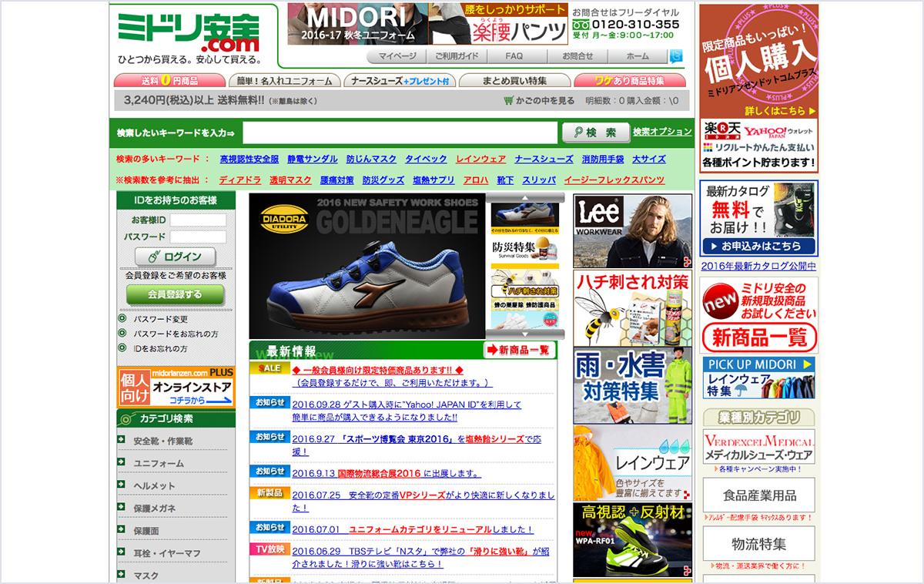The height and width of the screenshot is (584, 924).
Task: Open the ナースシューズ promotion tab
Action: pyautogui.click(x=400, y=81)
